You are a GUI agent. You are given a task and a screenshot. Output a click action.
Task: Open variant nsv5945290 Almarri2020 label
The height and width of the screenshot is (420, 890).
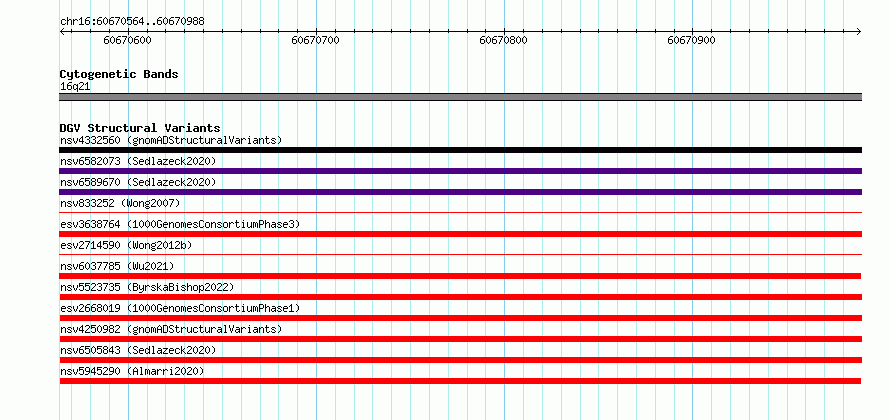132,371
